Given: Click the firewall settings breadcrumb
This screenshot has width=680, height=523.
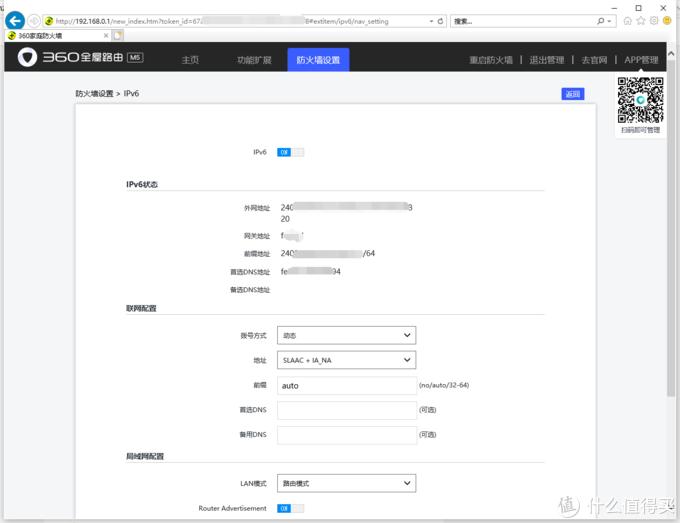Looking at the screenshot, I should pyautogui.click(x=94, y=94).
